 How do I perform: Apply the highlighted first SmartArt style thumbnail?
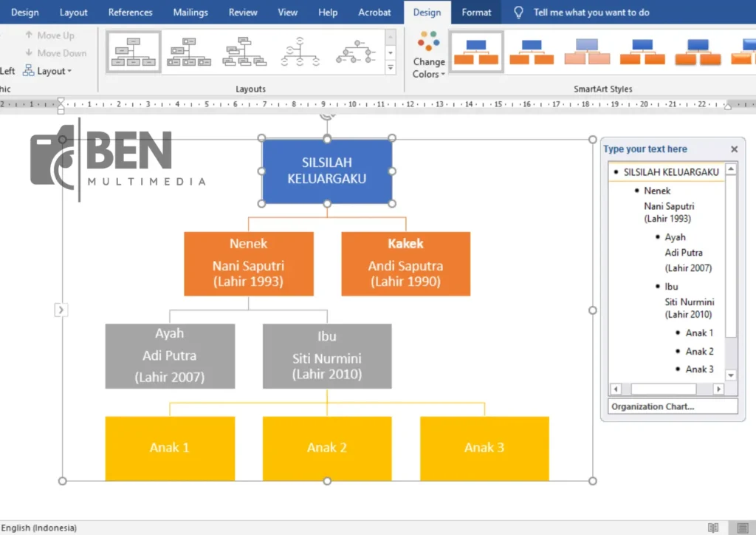click(476, 52)
